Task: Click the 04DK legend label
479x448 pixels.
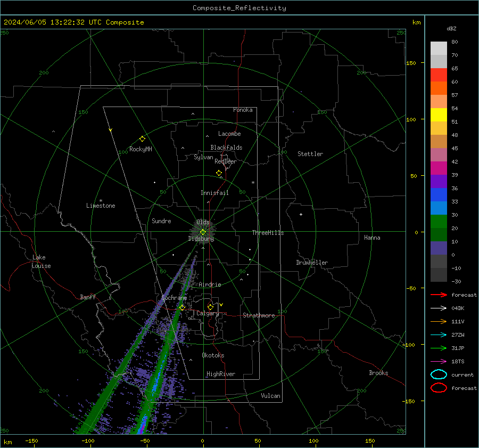Action: [x=458, y=308]
